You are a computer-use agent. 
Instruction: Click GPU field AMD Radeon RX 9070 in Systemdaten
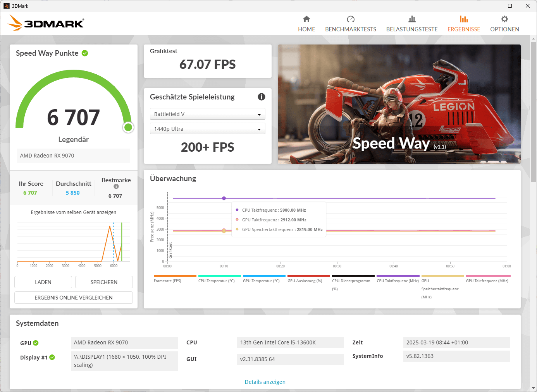tap(124, 342)
